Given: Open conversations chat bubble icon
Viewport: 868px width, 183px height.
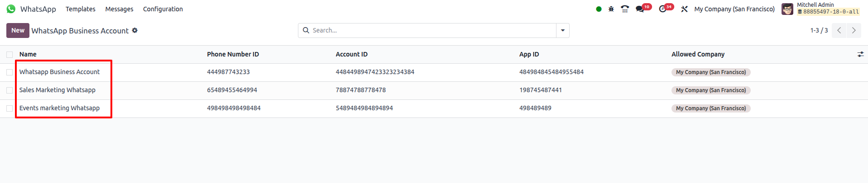Looking at the screenshot, I should click(x=640, y=9).
